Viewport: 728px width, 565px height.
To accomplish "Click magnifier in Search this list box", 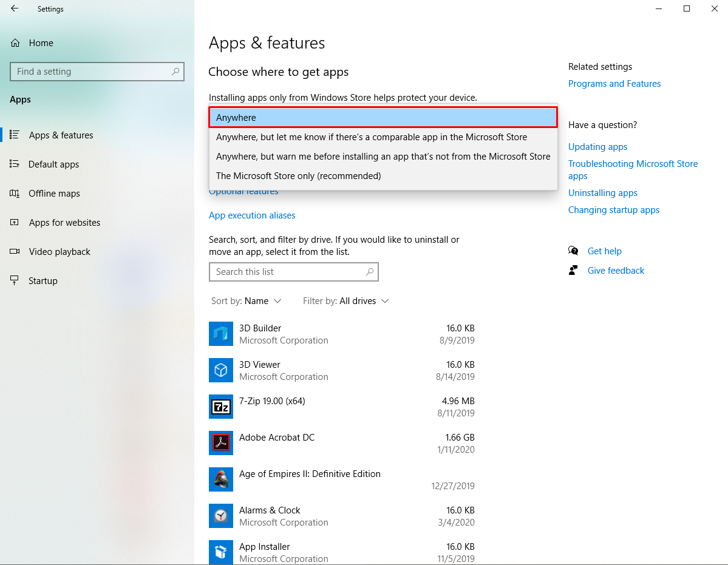I will pos(370,272).
